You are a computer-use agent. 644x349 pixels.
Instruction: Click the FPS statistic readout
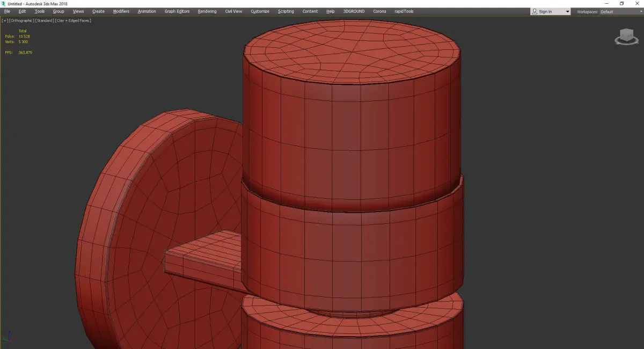coord(19,53)
